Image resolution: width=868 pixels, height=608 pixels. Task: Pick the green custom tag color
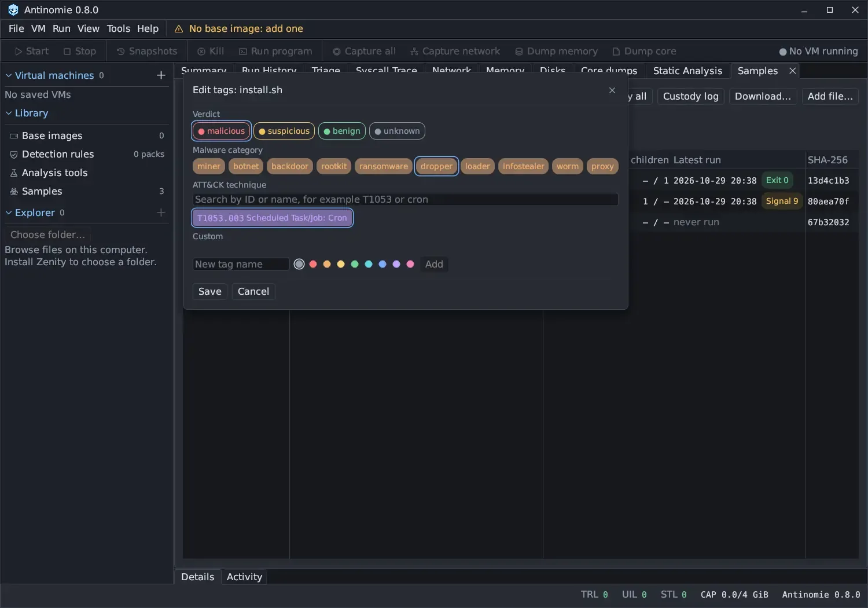click(355, 264)
